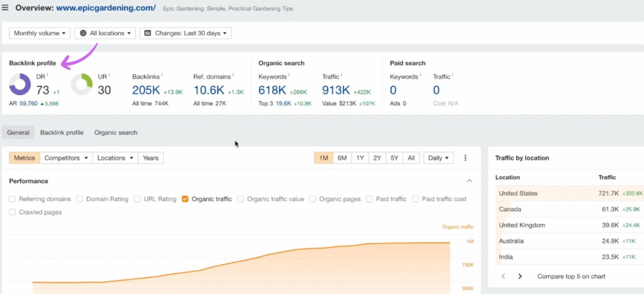Click the three-dot more options icon
Screen dimensions: 644x294
click(x=465, y=158)
